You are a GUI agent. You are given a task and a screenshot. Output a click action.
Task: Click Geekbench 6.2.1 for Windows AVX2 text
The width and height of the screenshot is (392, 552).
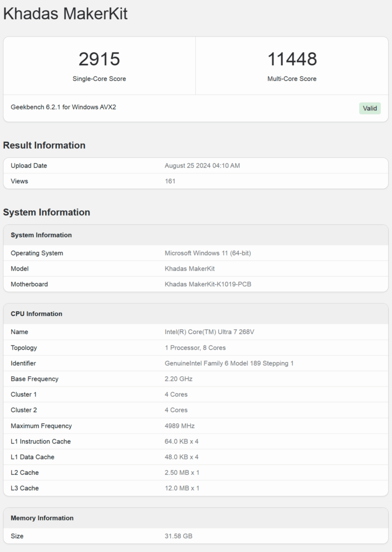[64, 107]
